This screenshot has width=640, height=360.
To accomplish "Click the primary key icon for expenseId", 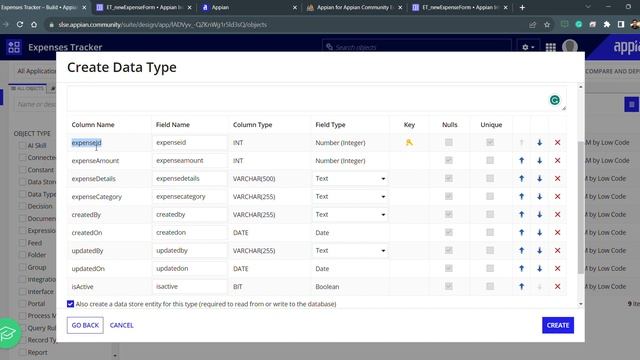I will pos(409,142).
